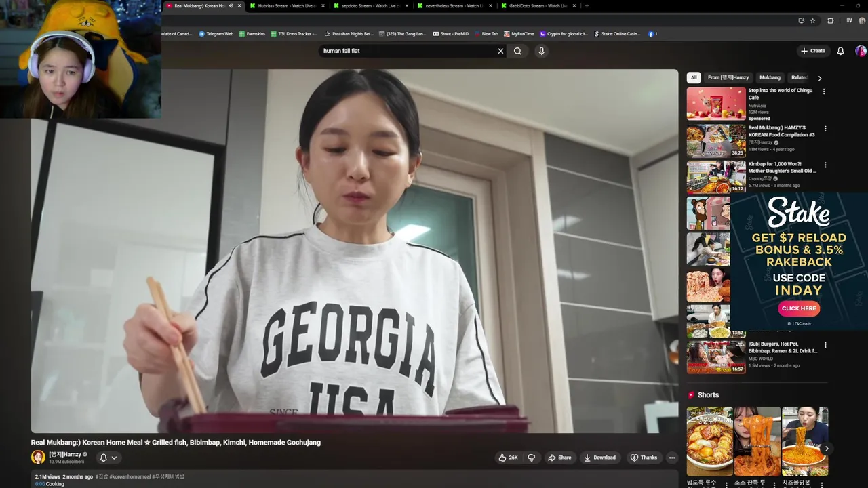The image size is (868, 488).
Task: Select the Related filter chip
Action: point(800,77)
